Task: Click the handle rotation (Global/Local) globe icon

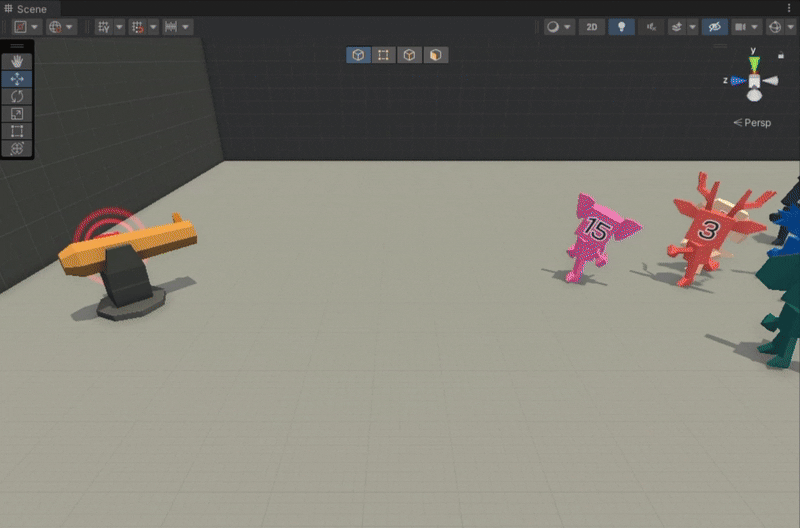Action: click(x=55, y=27)
